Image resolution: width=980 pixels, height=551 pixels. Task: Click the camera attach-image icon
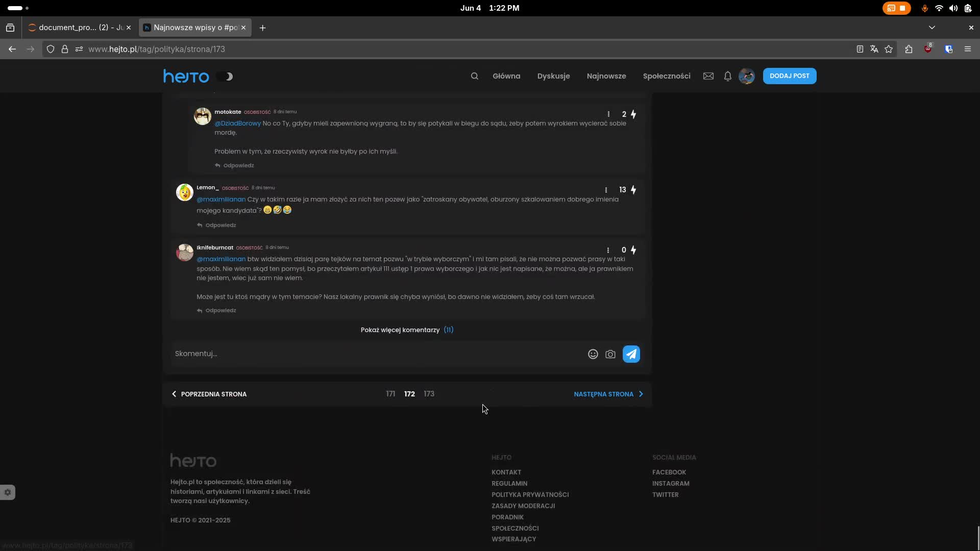click(610, 354)
